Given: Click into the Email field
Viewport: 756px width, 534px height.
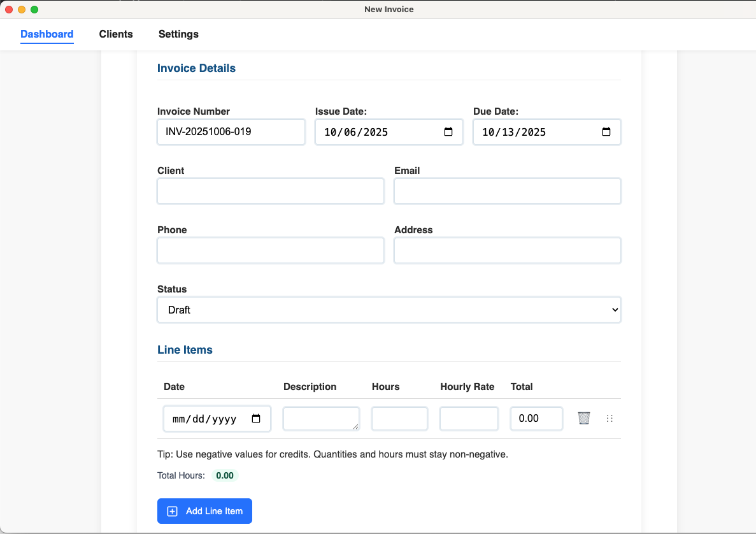Looking at the screenshot, I should click(507, 191).
